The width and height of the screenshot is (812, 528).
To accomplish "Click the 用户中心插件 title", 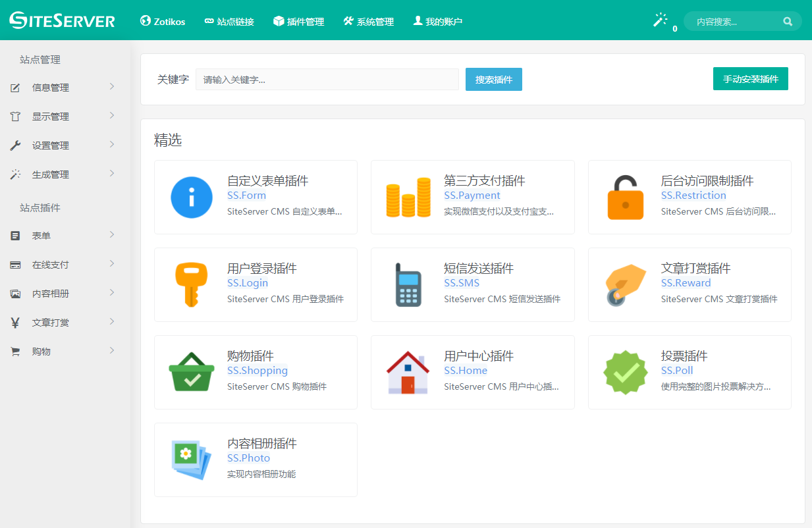I will click(x=479, y=356).
